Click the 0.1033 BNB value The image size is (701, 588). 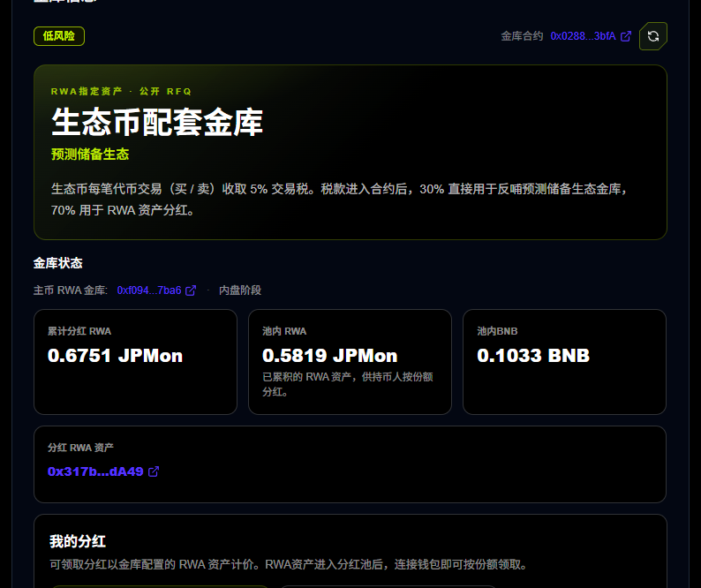click(533, 356)
